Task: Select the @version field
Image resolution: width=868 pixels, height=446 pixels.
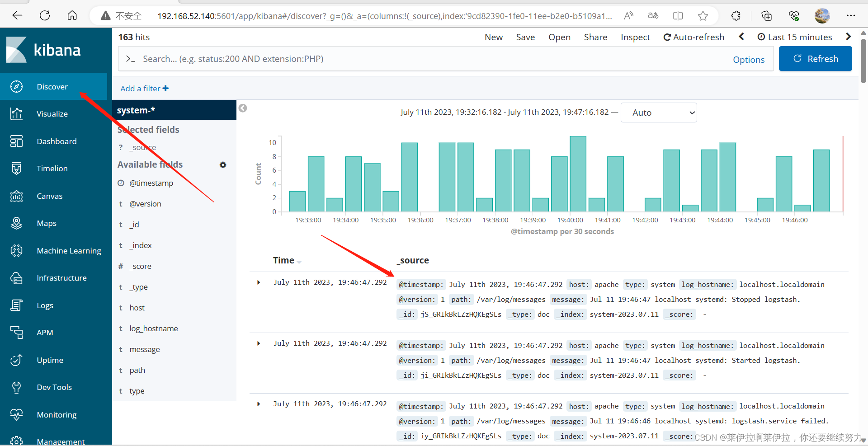Action: click(145, 204)
